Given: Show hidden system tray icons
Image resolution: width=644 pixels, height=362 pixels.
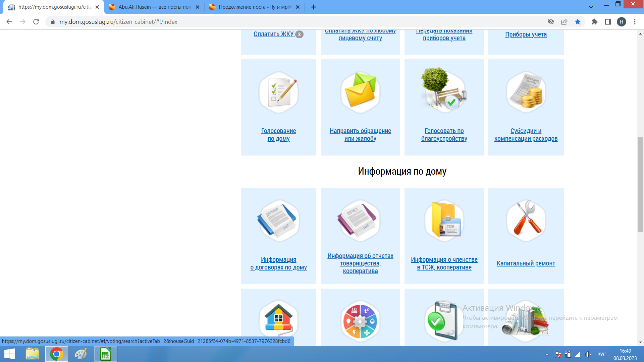Looking at the screenshot, I should [547, 354].
